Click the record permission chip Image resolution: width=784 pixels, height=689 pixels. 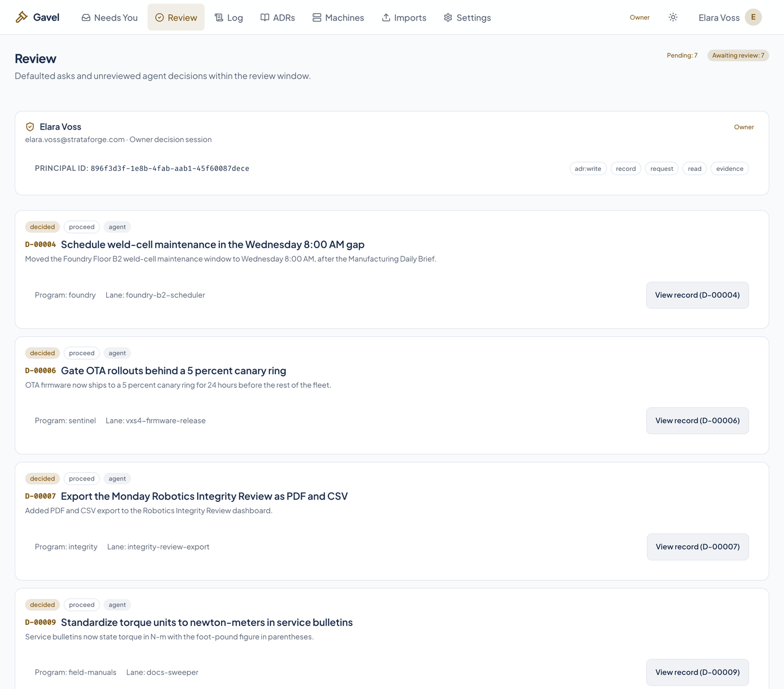pos(626,169)
